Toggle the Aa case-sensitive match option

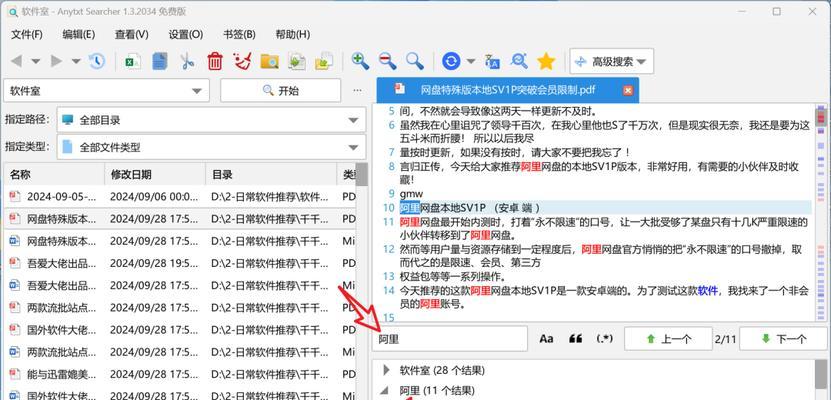(x=546, y=339)
